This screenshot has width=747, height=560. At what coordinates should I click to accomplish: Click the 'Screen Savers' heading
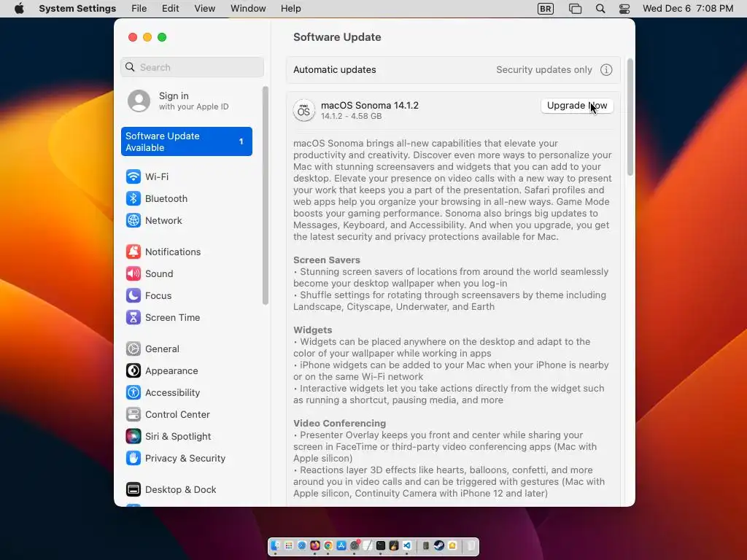pos(326,260)
